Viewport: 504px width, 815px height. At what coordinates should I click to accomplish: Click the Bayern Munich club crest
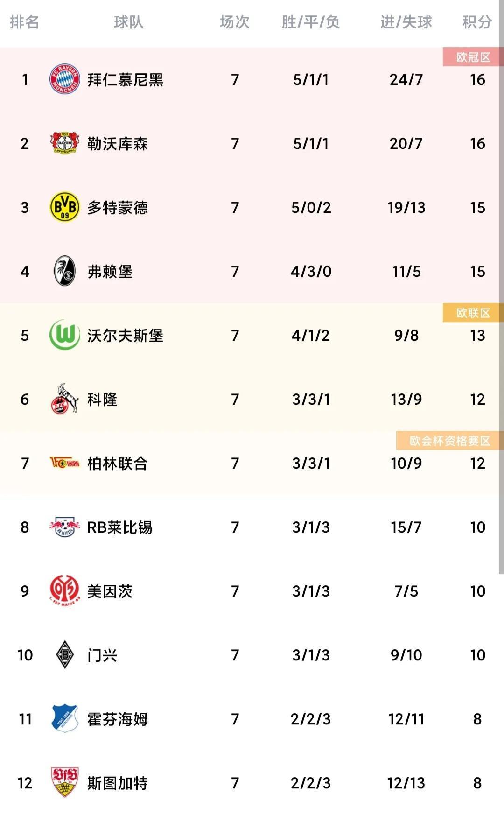coord(65,79)
